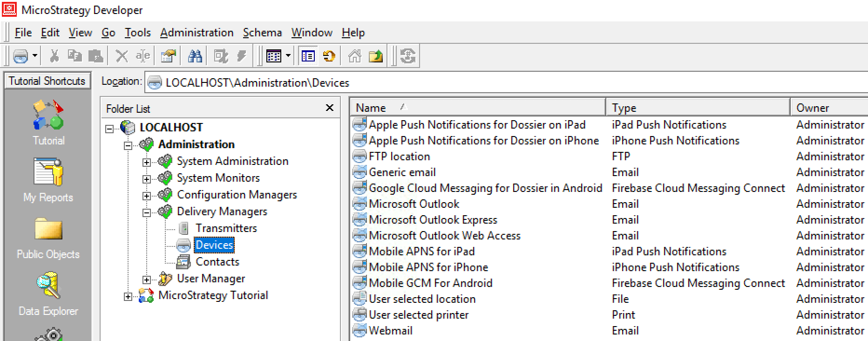
Task: Open the view mode dropdown arrow
Action: click(x=288, y=56)
